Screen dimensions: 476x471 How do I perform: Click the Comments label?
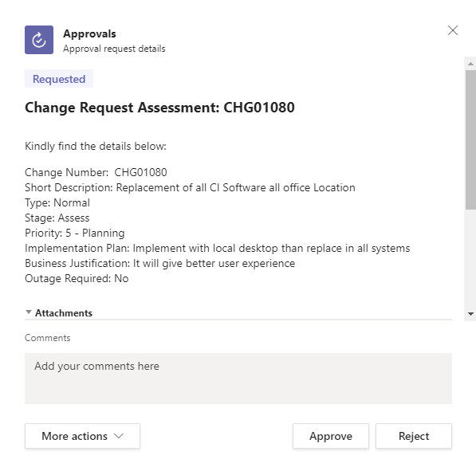pyautogui.click(x=48, y=338)
